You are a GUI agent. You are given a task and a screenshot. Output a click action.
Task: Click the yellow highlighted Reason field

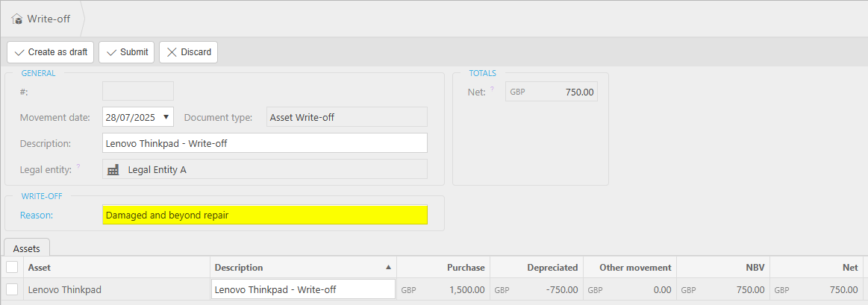tap(265, 215)
